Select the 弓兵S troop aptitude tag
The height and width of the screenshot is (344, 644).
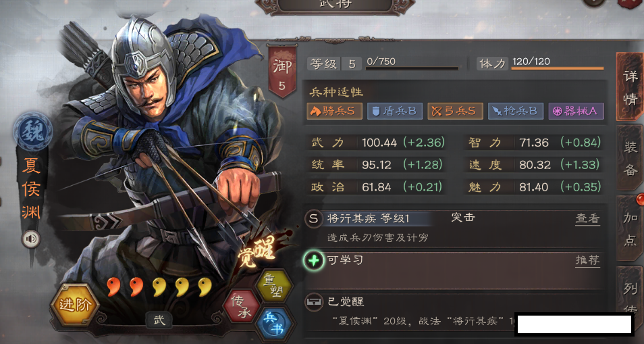[455, 111]
